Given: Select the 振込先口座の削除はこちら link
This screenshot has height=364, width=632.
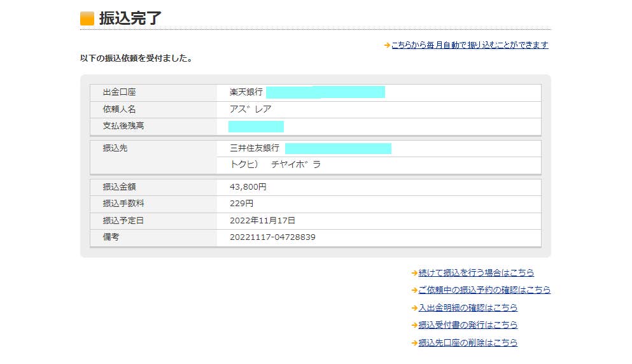Looking at the screenshot, I should [468, 343].
